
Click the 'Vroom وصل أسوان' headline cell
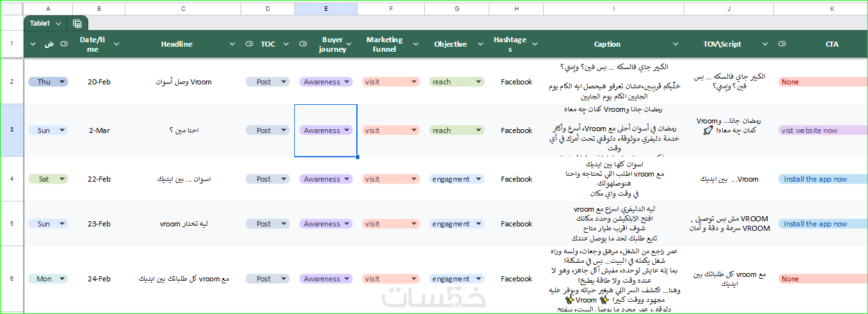click(x=184, y=82)
